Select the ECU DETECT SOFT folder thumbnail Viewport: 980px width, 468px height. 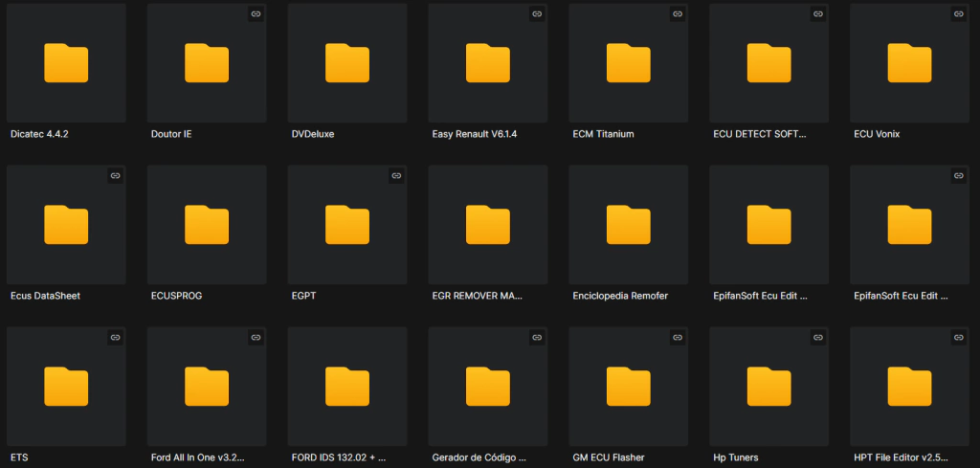click(769, 63)
